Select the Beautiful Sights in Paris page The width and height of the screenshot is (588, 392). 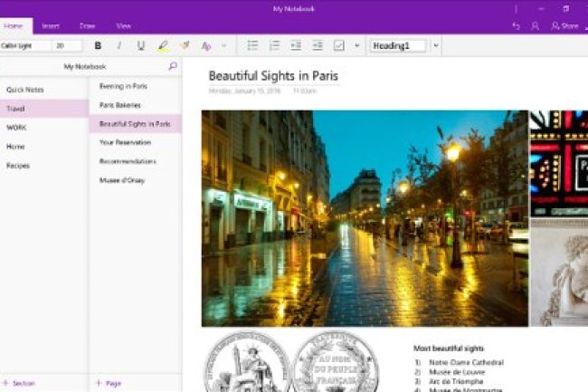point(136,124)
